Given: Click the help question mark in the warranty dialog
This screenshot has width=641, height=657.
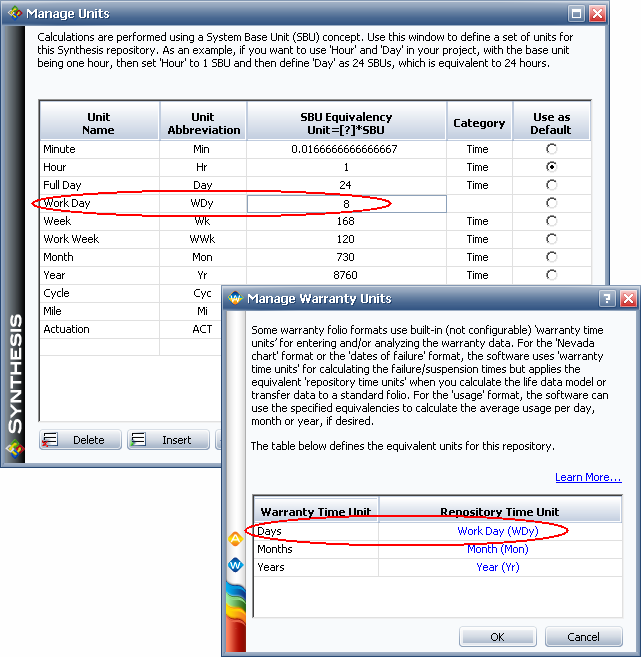Looking at the screenshot, I should (607, 298).
